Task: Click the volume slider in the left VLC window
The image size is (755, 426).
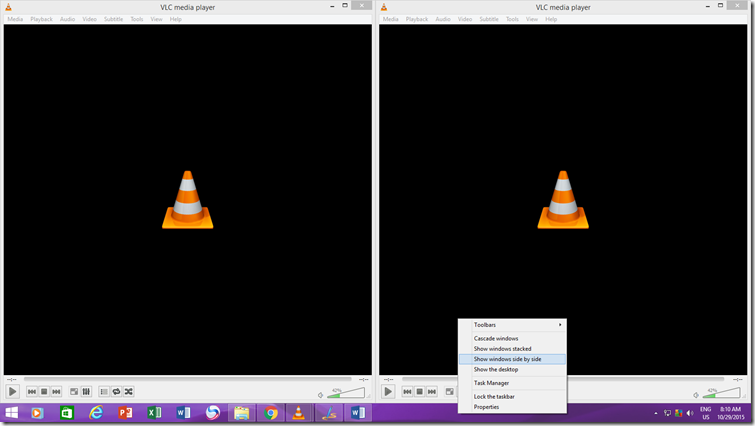Action: point(346,393)
